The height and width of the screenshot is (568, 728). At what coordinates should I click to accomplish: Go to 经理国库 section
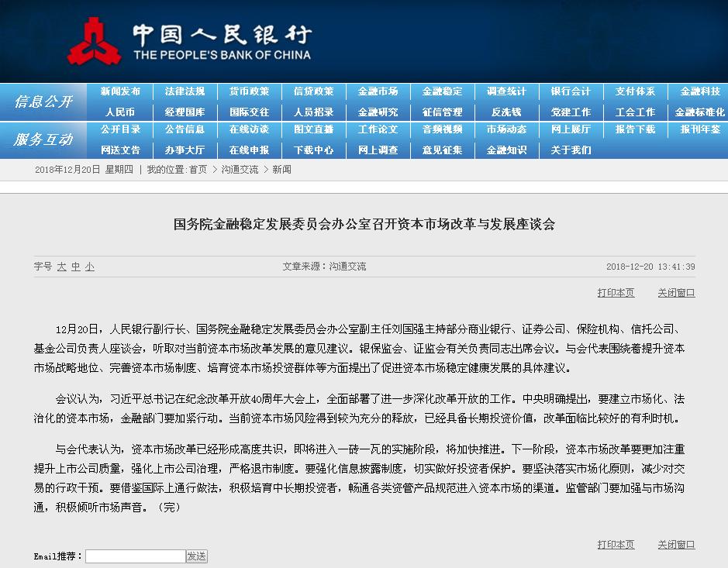185,112
